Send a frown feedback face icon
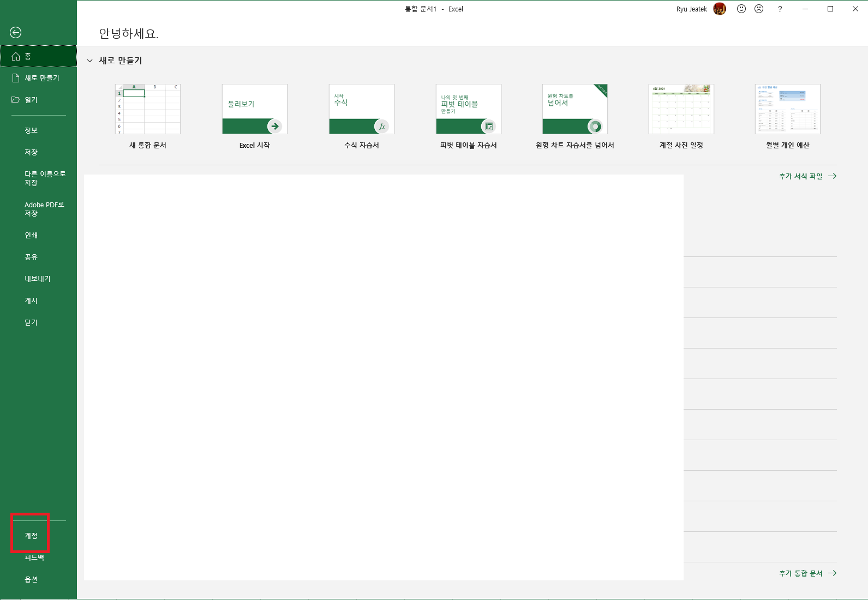Screen dimensions: 868x600 759,9
